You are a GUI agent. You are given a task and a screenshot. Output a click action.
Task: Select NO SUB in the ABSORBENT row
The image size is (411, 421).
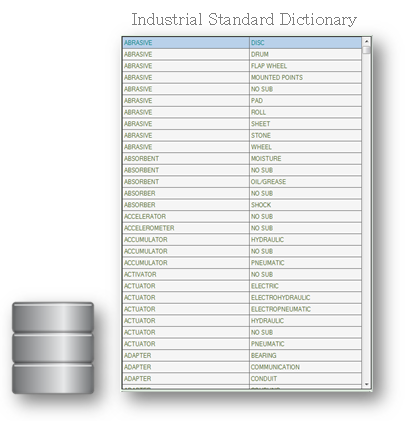coord(305,170)
